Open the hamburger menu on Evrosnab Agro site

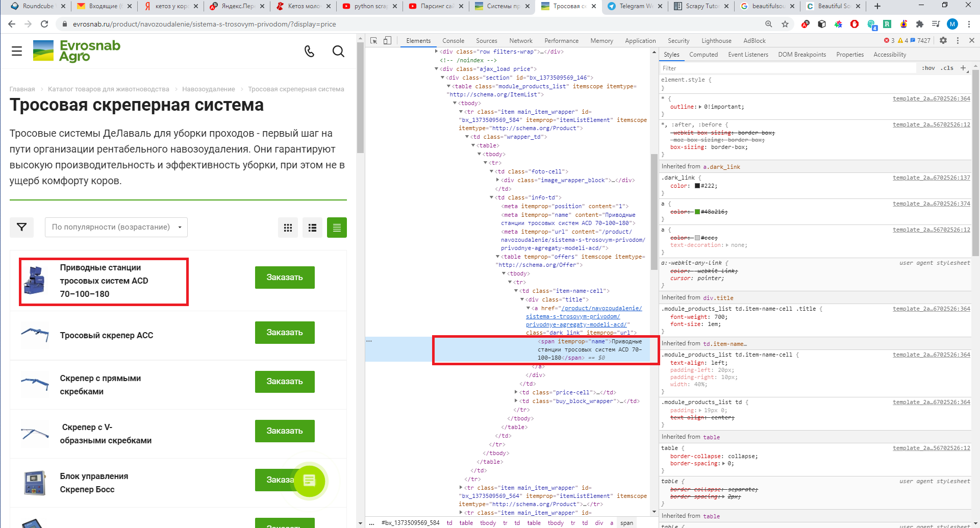pyautogui.click(x=17, y=51)
